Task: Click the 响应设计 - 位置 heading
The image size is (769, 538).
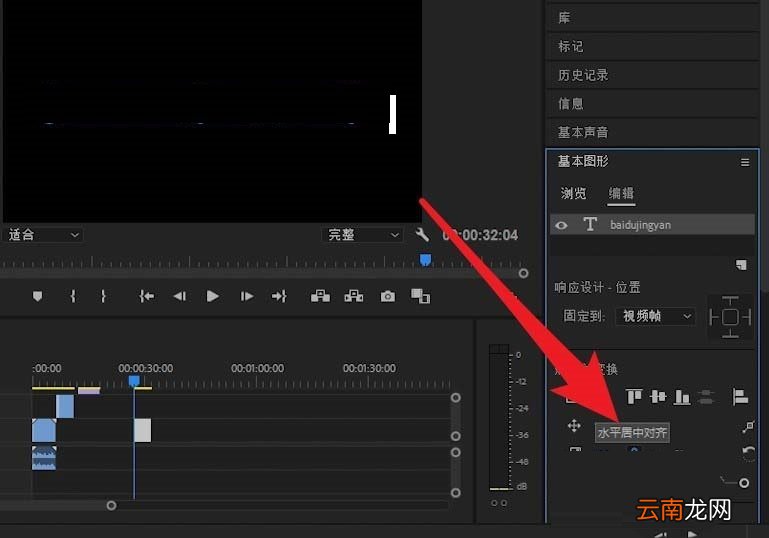Action: (x=597, y=287)
